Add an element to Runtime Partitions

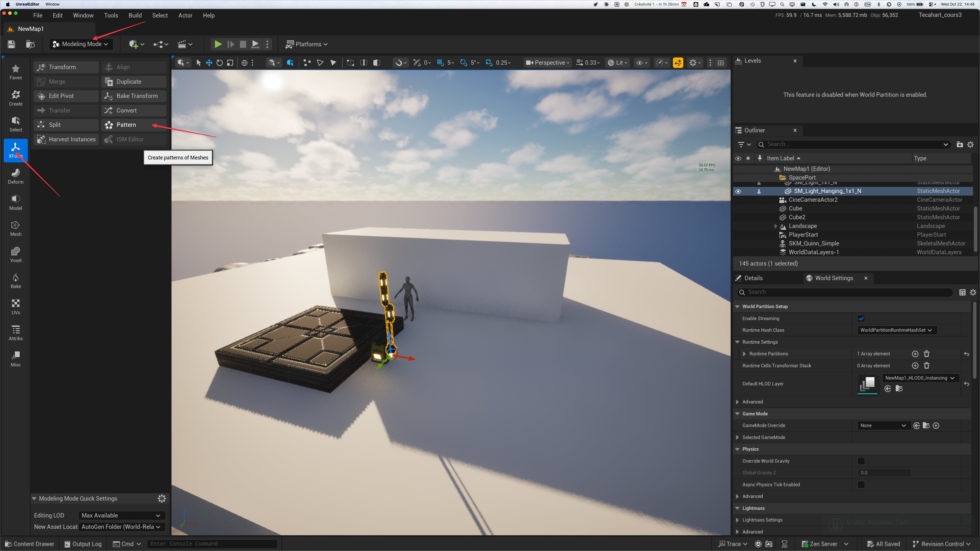click(x=915, y=354)
